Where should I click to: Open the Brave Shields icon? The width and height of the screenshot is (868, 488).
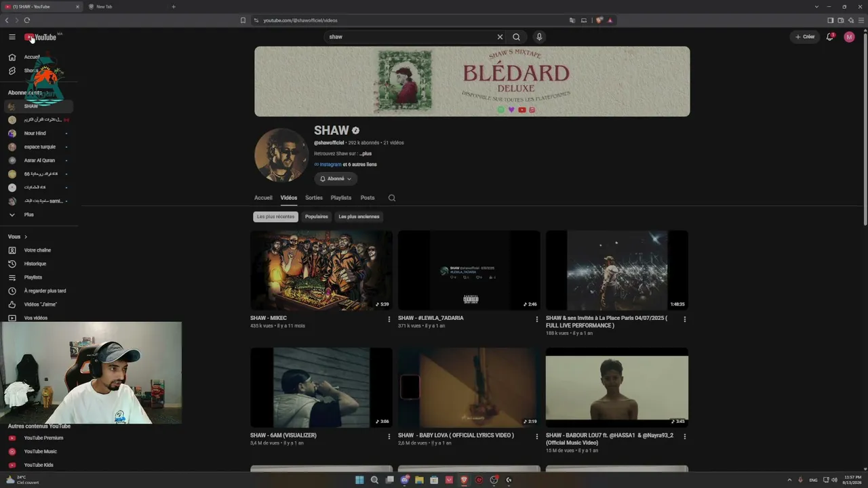(x=599, y=20)
